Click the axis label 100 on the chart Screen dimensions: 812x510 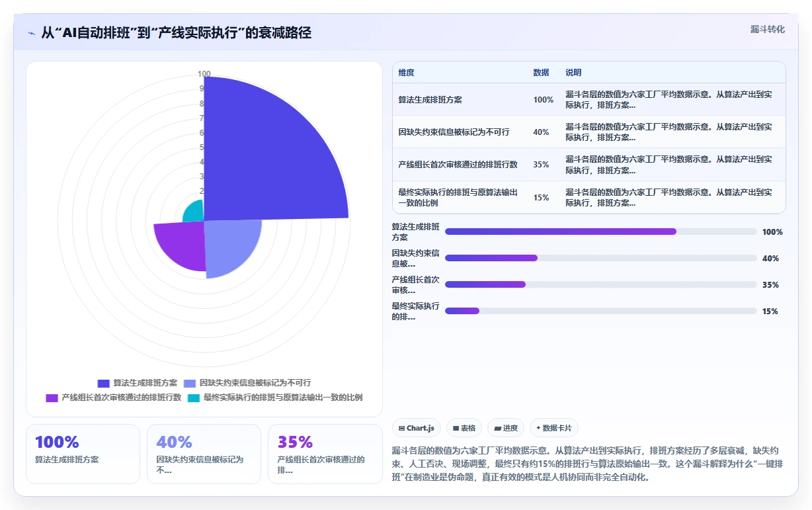pos(204,74)
